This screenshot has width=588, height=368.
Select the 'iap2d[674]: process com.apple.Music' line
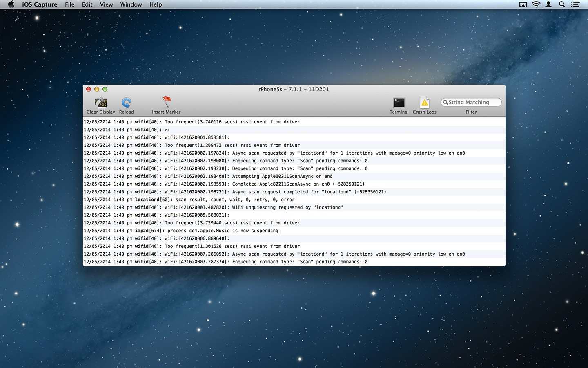[294, 231]
